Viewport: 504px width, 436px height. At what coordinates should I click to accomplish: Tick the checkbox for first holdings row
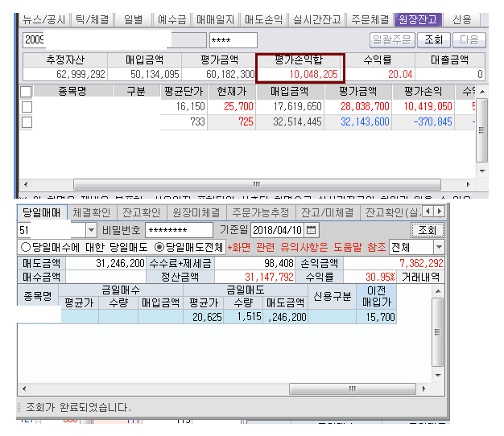pyautogui.click(x=27, y=106)
